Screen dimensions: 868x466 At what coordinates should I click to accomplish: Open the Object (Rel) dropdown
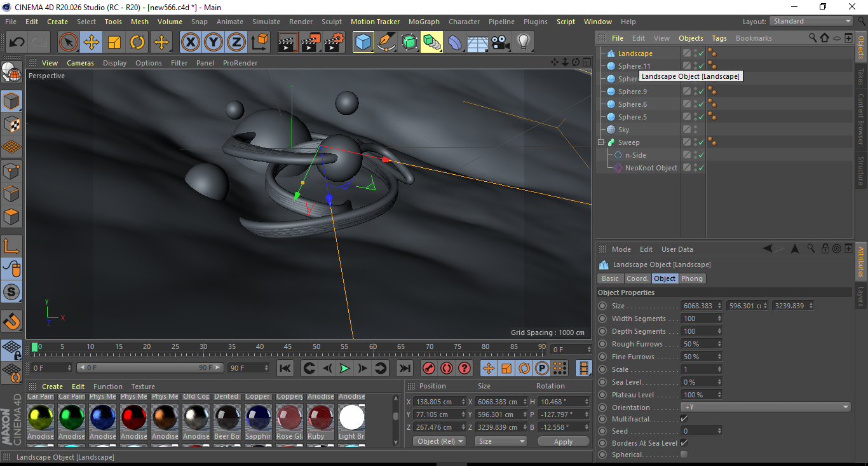439,441
